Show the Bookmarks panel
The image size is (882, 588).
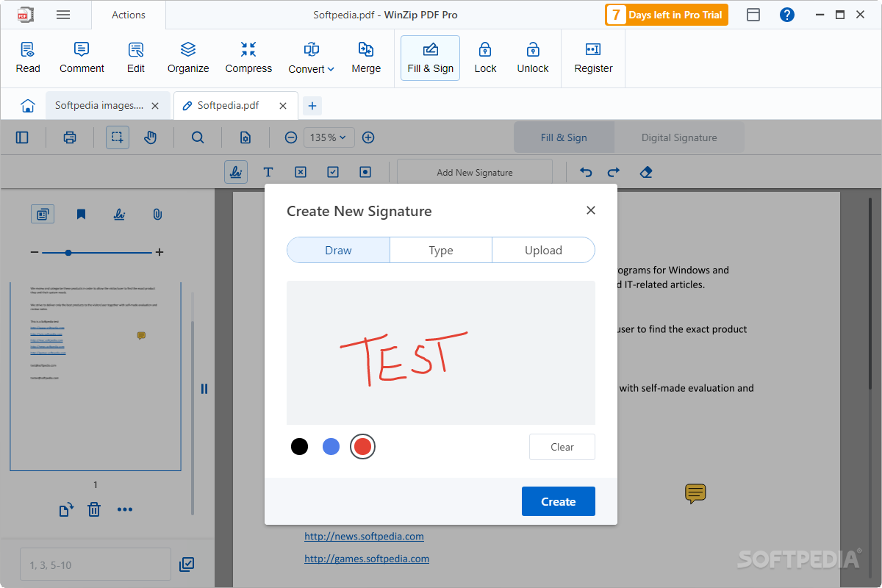81,215
